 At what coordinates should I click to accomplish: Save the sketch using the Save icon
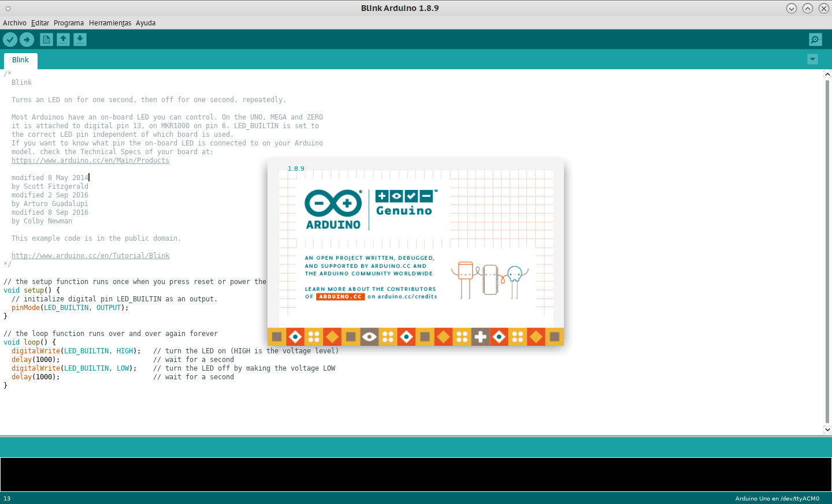80,39
